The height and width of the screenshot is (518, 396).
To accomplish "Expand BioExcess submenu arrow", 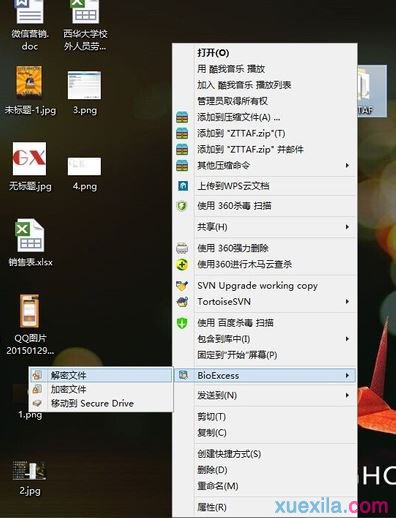I will click(347, 375).
